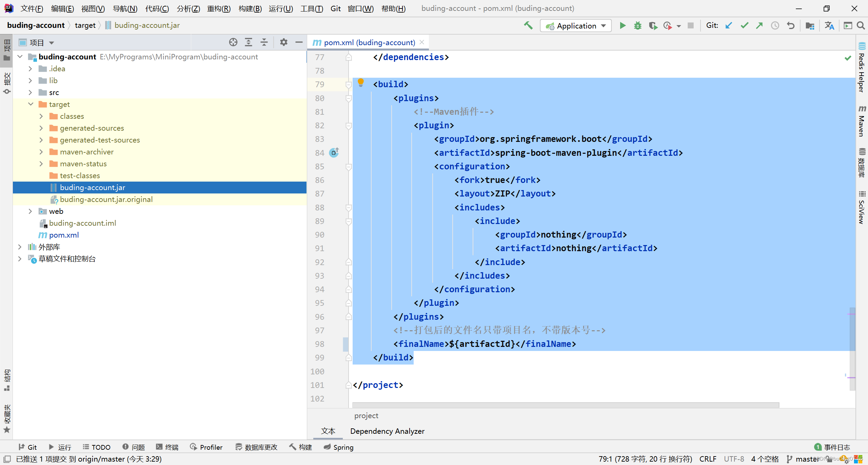Image resolution: width=868 pixels, height=465 pixels.
Task: Commit changes with the green checkmark
Action: point(744,25)
